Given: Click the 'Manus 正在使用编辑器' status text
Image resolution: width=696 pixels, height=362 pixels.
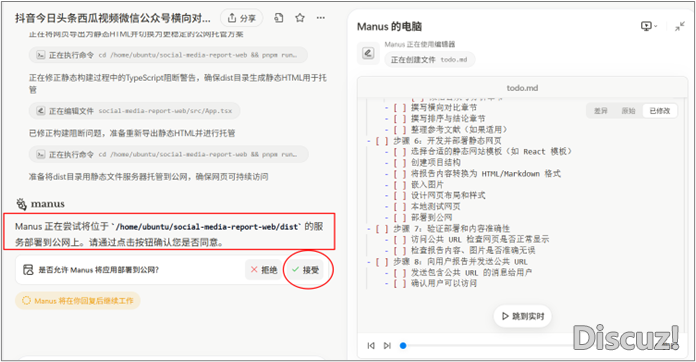Looking at the screenshot, I should coord(420,44).
